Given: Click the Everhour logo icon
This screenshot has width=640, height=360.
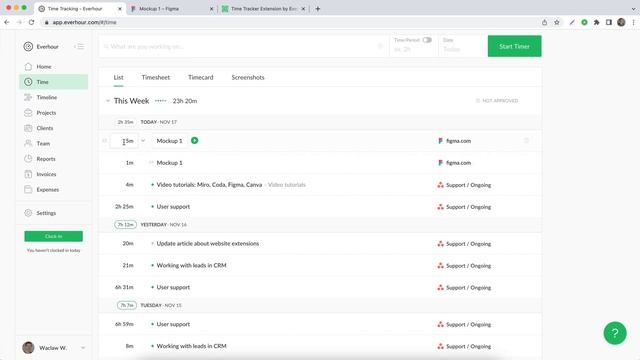Looking at the screenshot, I should 28,47.
